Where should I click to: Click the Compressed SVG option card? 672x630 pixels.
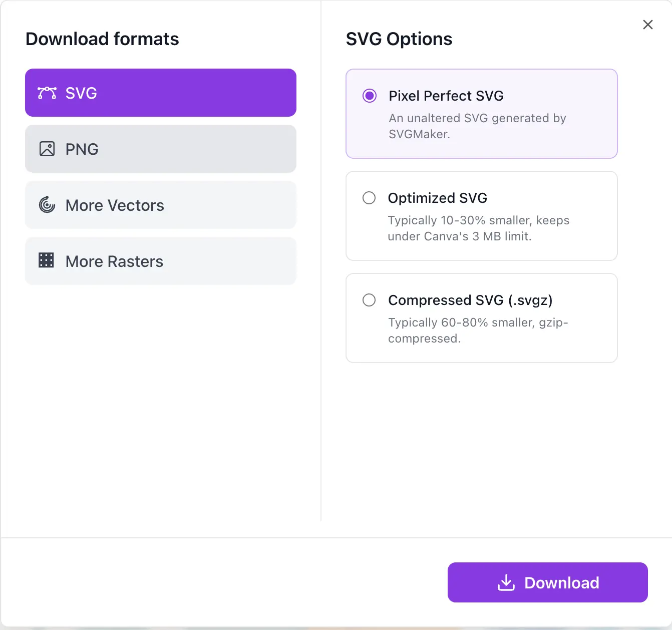[x=481, y=318]
